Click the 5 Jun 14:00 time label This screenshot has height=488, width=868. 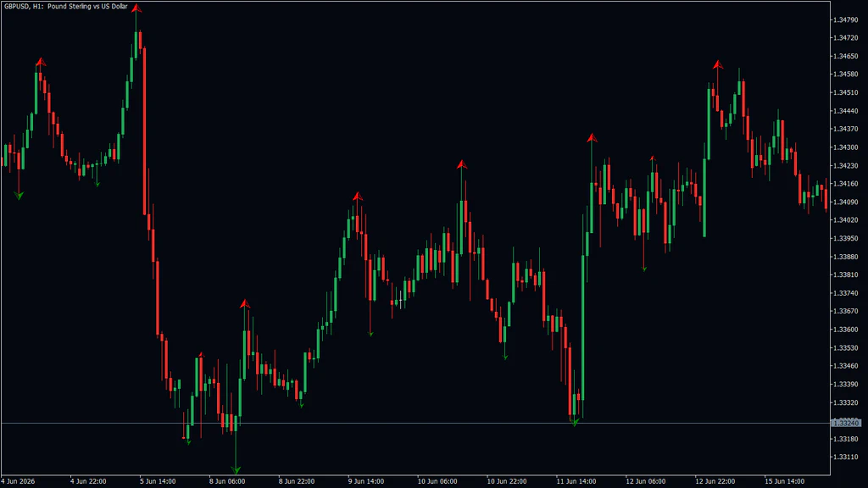pyautogui.click(x=158, y=481)
